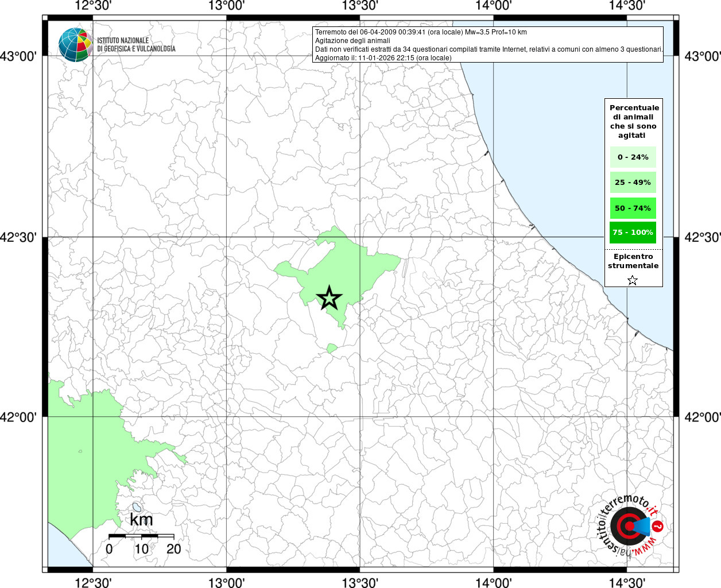Select the 0 - 24% legend swatch
721x588 pixels.
[x=633, y=157]
